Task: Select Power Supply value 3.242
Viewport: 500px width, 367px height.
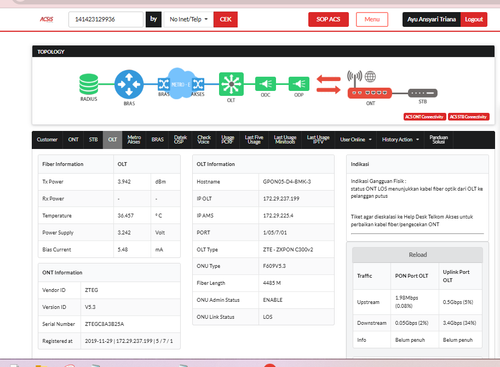Action: point(124,233)
